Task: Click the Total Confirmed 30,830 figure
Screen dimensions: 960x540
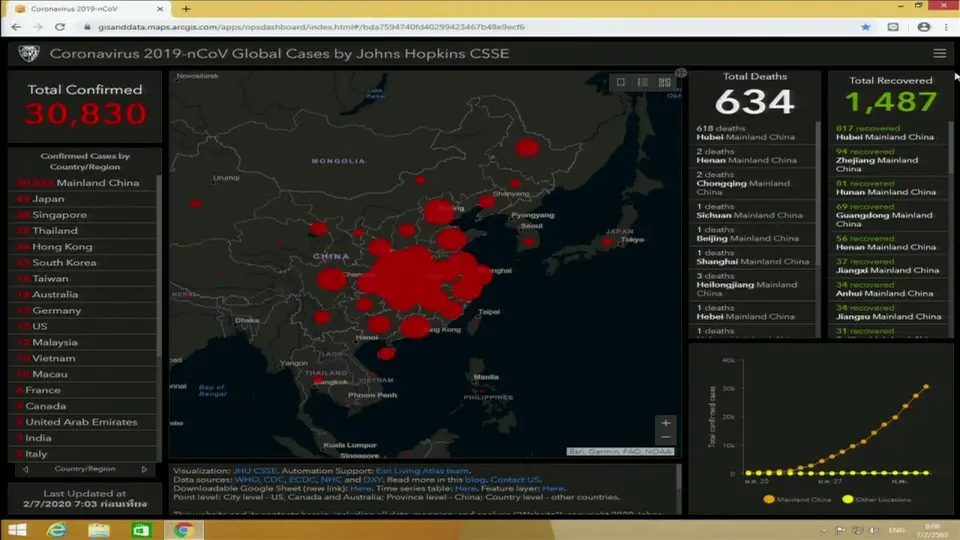Action: coord(85,114)
